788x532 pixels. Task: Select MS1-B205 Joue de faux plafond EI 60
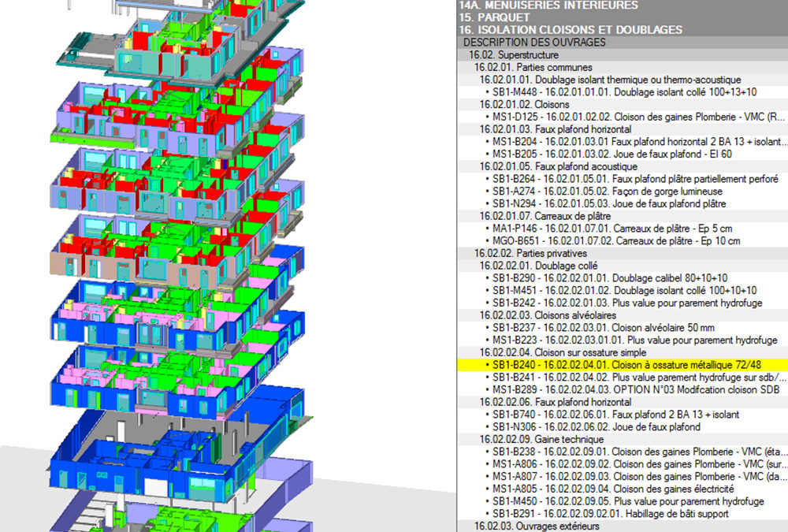pos(623,154)
